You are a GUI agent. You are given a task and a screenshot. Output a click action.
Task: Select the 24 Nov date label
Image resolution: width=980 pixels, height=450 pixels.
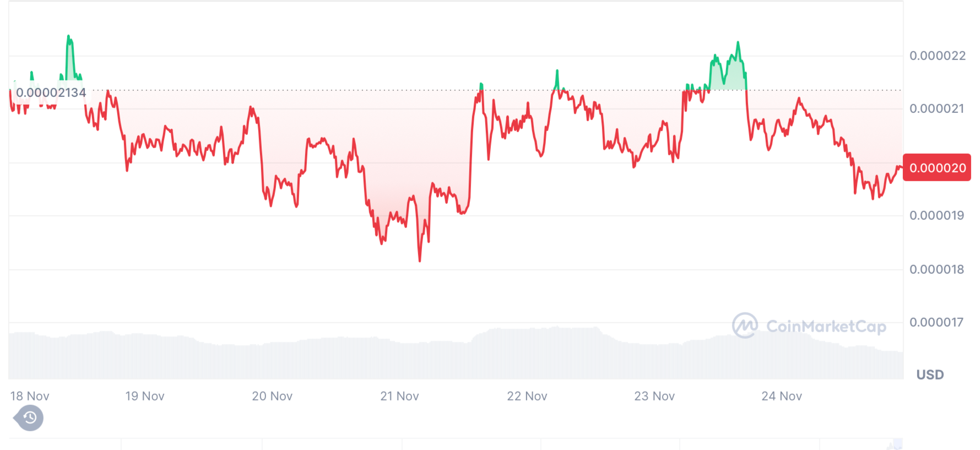[782, 396]
